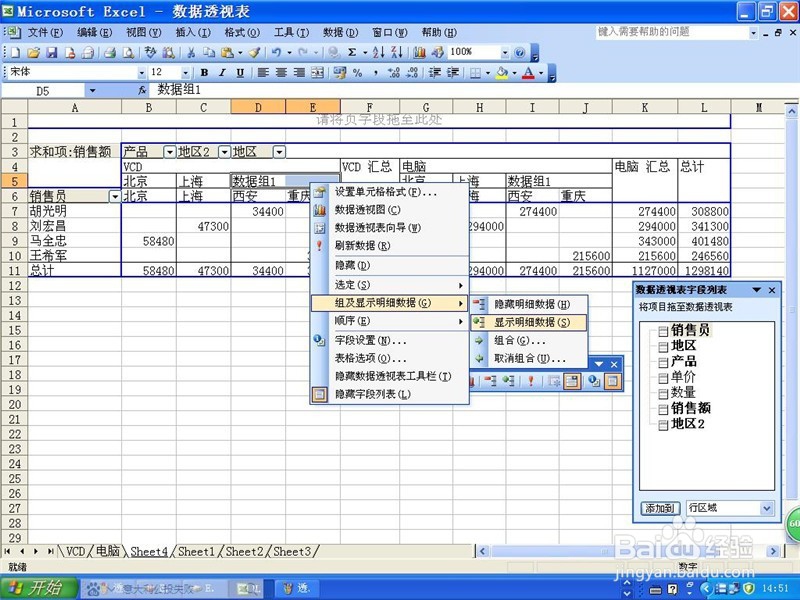Click the New workbook icon
Viewport: 800px width, 600px height.
(x=16, y=52)
